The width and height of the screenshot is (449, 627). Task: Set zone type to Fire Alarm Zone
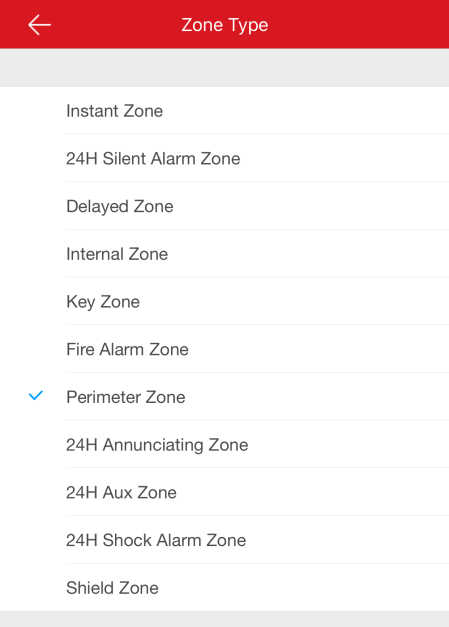(224, 349)
